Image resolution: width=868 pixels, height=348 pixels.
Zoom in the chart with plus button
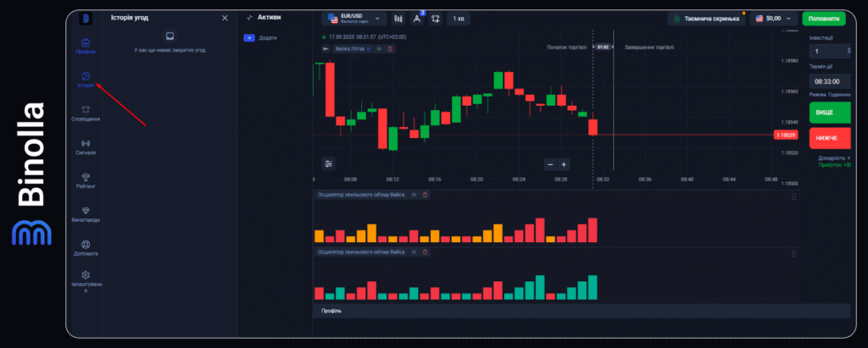pyautogui.click(x=564, y=164)
